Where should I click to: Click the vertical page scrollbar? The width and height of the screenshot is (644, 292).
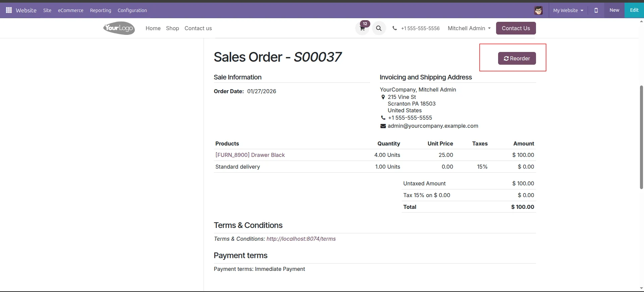pos(641,137)
